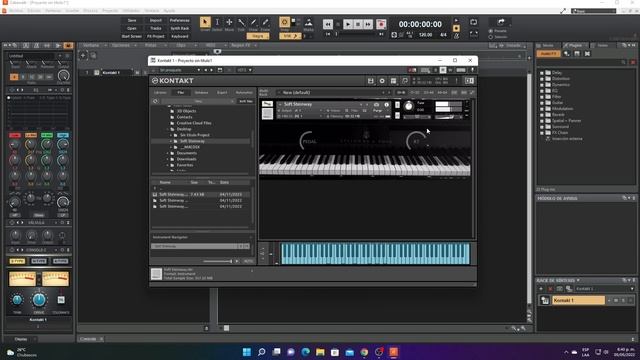Stop transport playback
Image resolution: width=640 pixels, height=360 pixels.
coord(358,24)
